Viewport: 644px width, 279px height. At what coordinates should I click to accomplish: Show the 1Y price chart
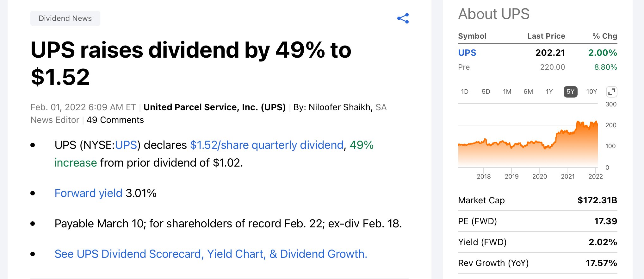click(549, 92)
